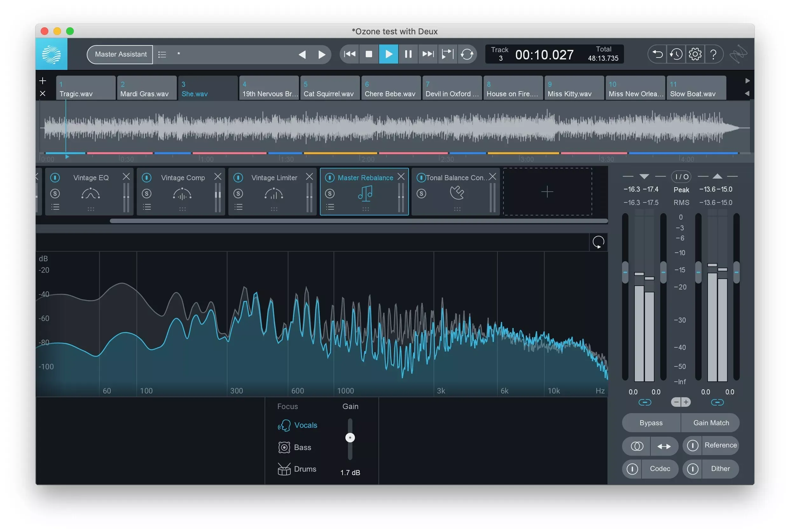Click the module chain horizontal scrollbar
Image resolution: width=790 pixels, height=532 pixels.
tap(358, 221)
